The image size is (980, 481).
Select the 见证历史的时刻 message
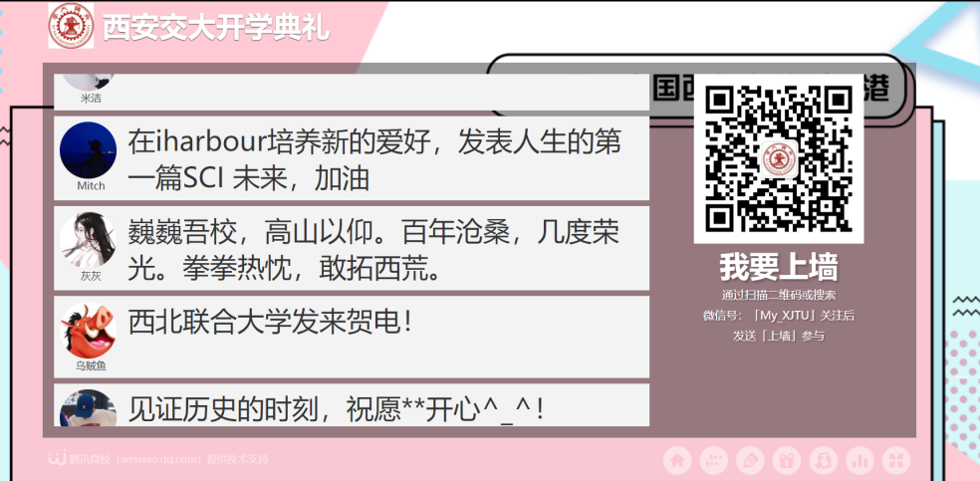352,404
